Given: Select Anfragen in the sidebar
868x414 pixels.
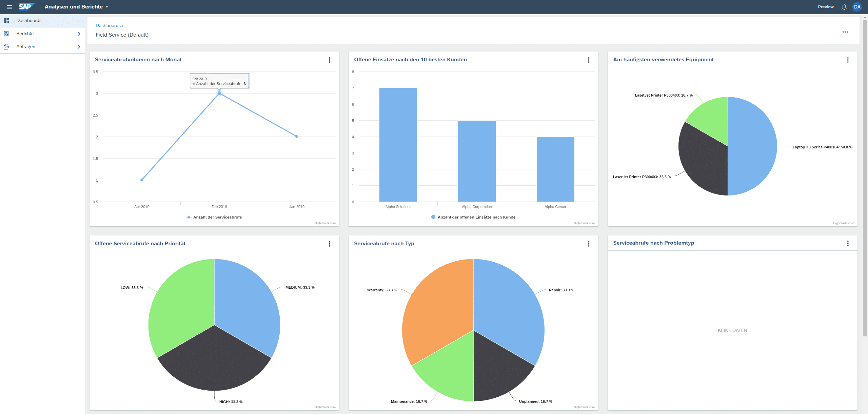Looking at the screenshot, I should (26, 47).
